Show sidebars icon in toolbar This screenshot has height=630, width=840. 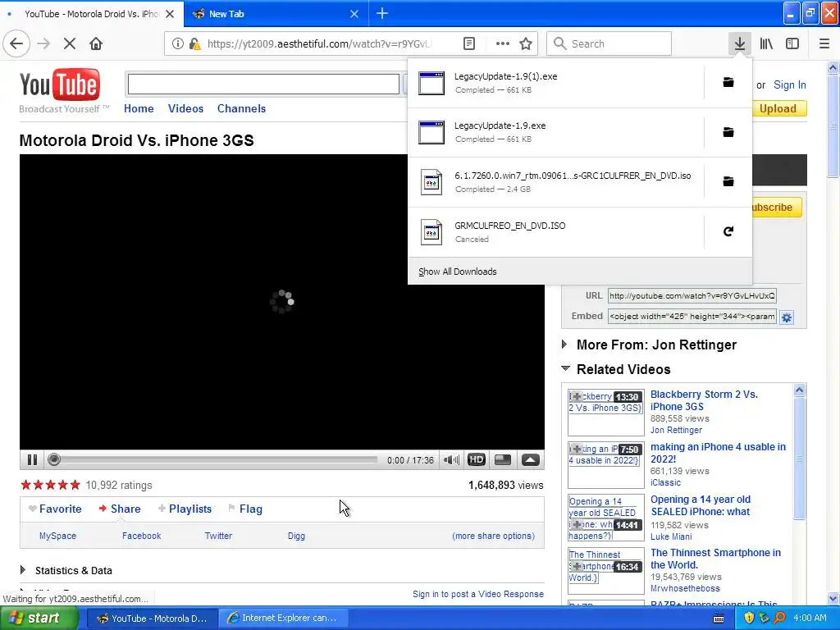coord(792,43)
